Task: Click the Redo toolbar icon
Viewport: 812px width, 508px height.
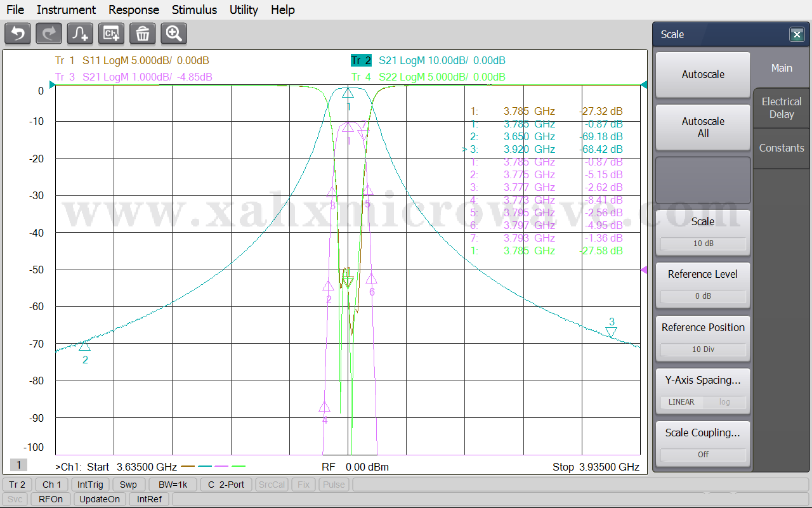Action: click(49, 34)
